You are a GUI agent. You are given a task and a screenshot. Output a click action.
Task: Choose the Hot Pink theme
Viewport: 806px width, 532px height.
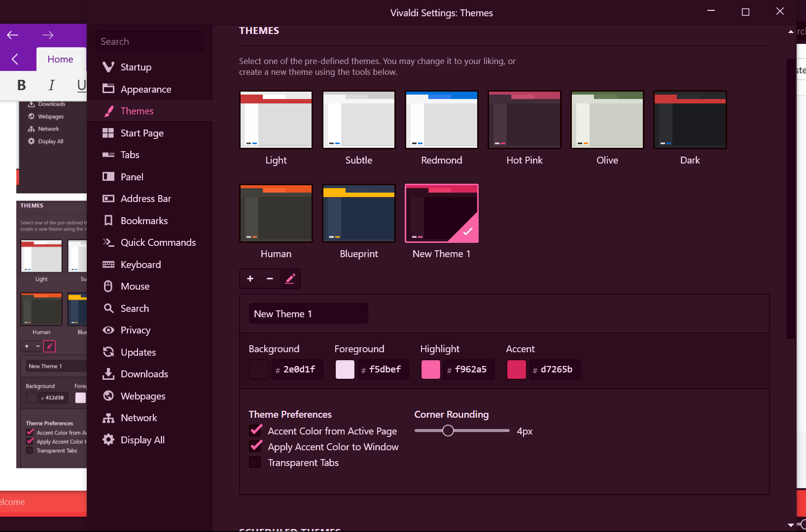pos(525,120)
